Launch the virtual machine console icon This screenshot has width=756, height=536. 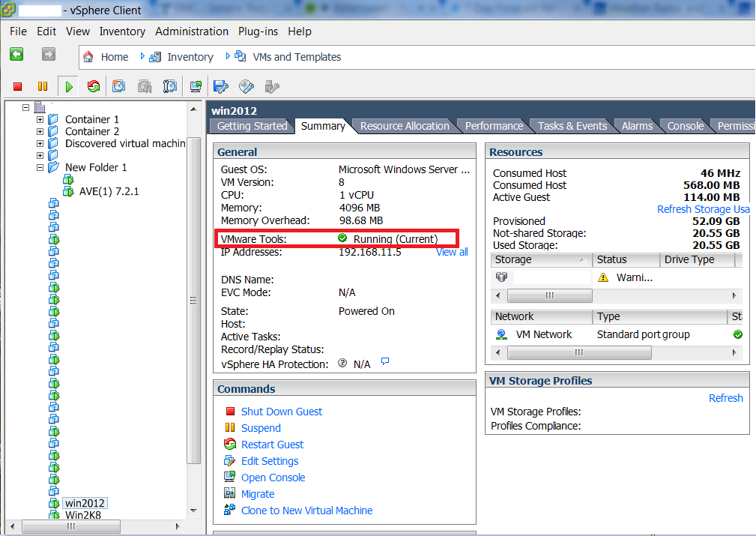196,86
